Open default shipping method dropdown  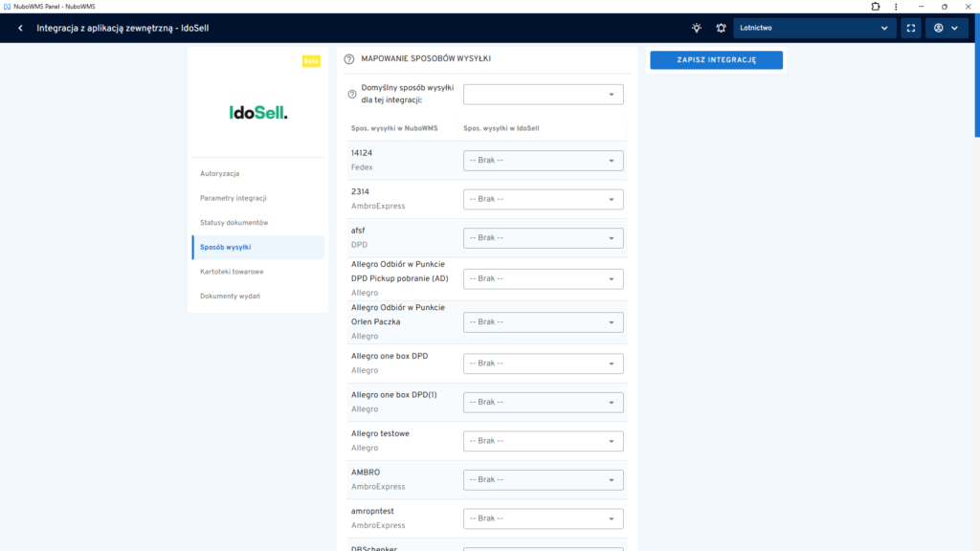543,95
